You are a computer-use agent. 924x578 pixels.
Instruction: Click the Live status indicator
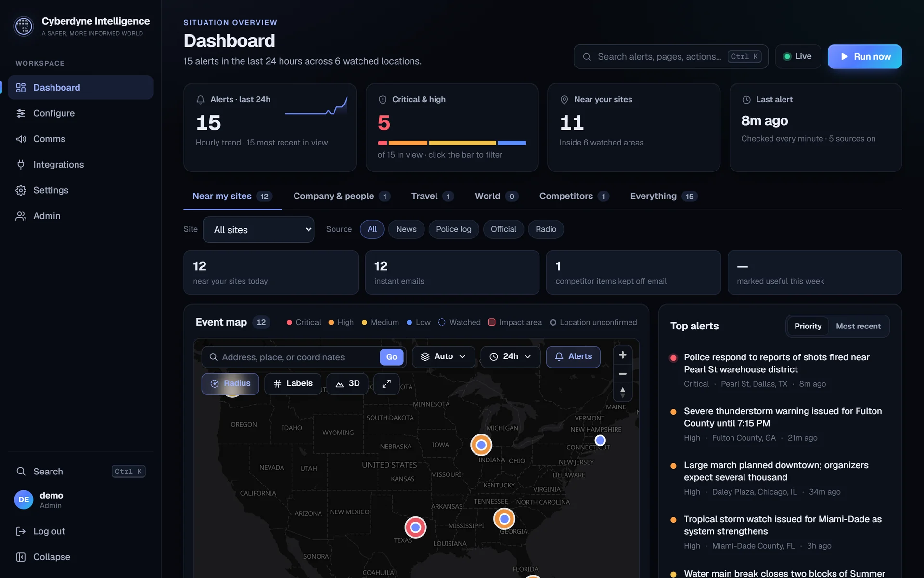coord(797,57)
